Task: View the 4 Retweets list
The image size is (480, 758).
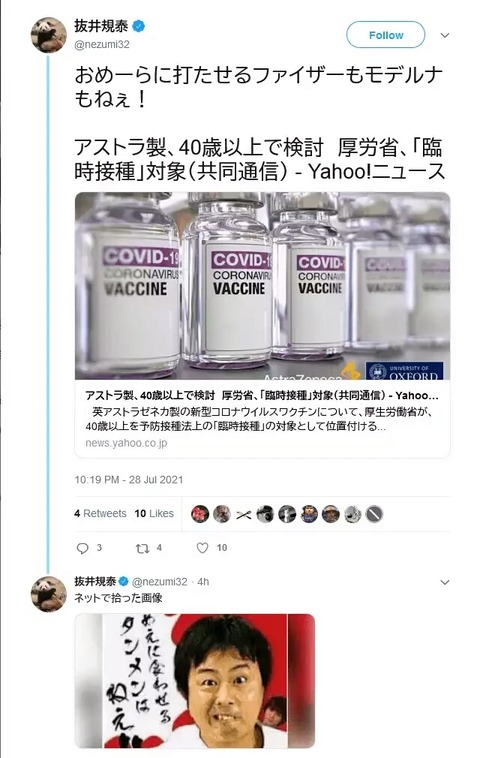Action: (x=100, y=513)
